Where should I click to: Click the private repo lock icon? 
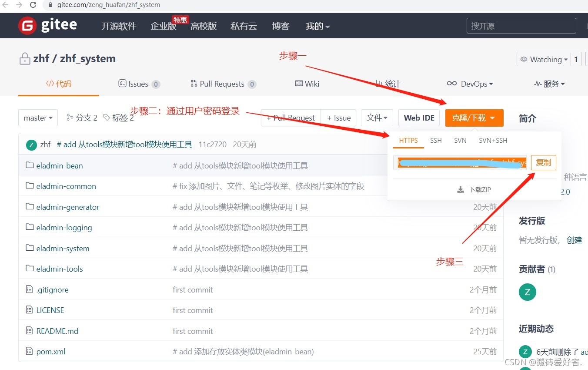point(25,59)
